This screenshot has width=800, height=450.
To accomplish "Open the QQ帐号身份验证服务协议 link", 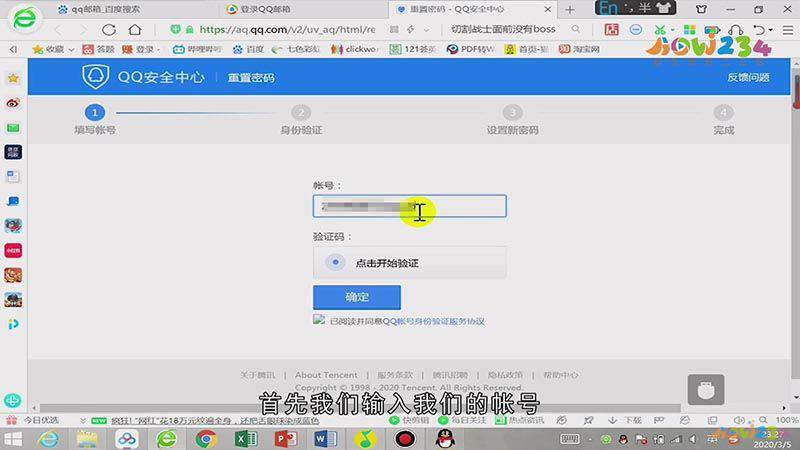I will coord(433,321).
